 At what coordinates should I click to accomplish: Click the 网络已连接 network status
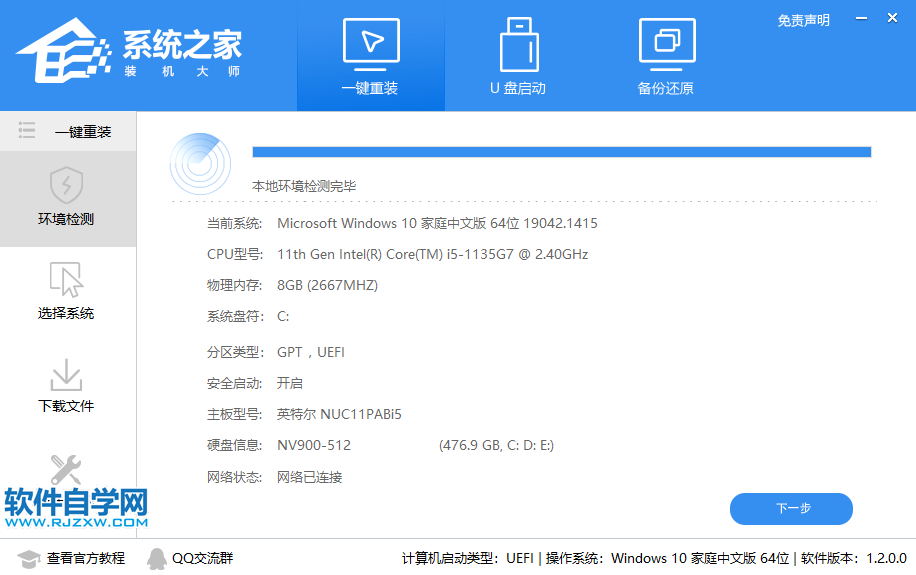(x=310, y=477)
